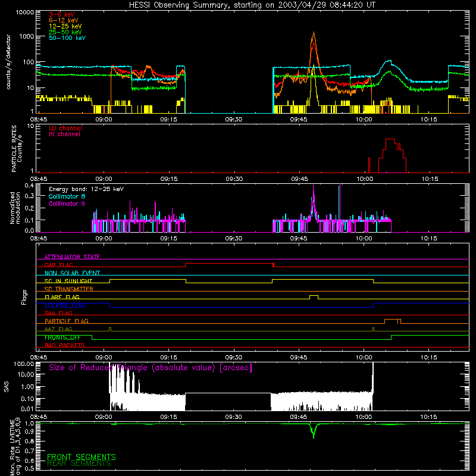This screenshot has height=476, width=476.
Task: Click the '09:15' time tick under modulation panel
Action: click(x=169, y=239)
